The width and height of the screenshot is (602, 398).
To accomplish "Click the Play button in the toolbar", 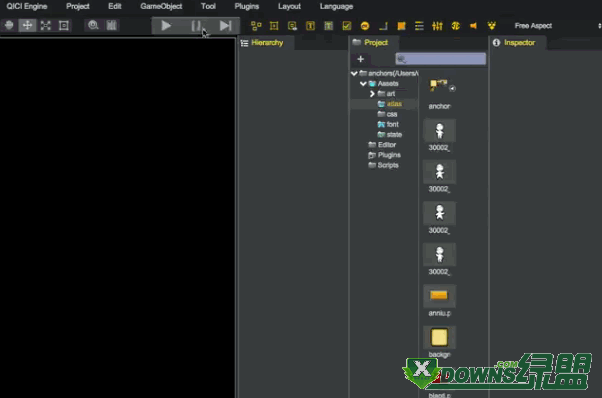I will (166, 26).
